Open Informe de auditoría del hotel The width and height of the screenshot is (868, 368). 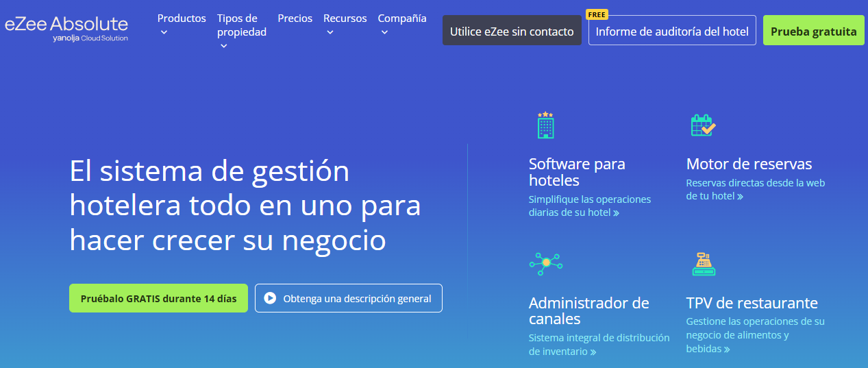pyautogui.click(x=672, y=31)
